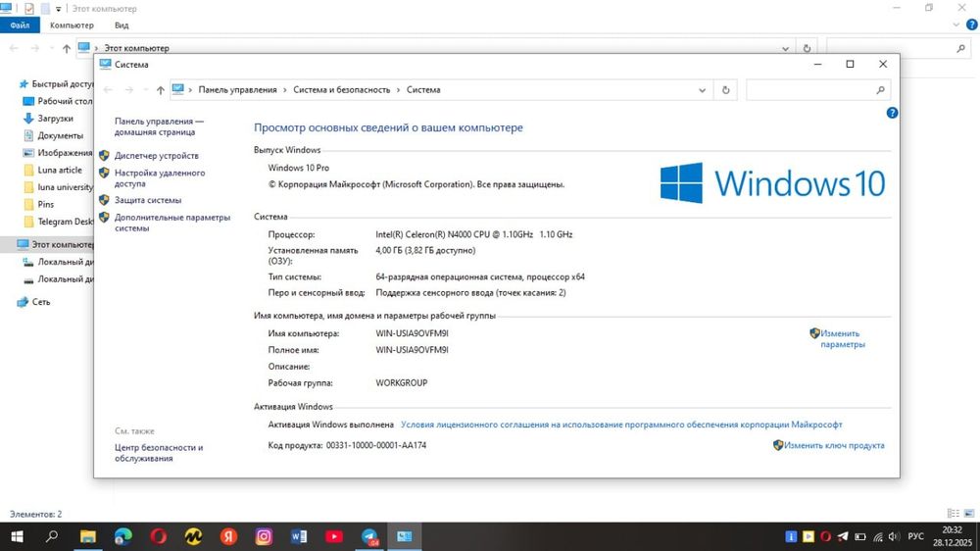Open Word from taskbar

click(299, 536)
